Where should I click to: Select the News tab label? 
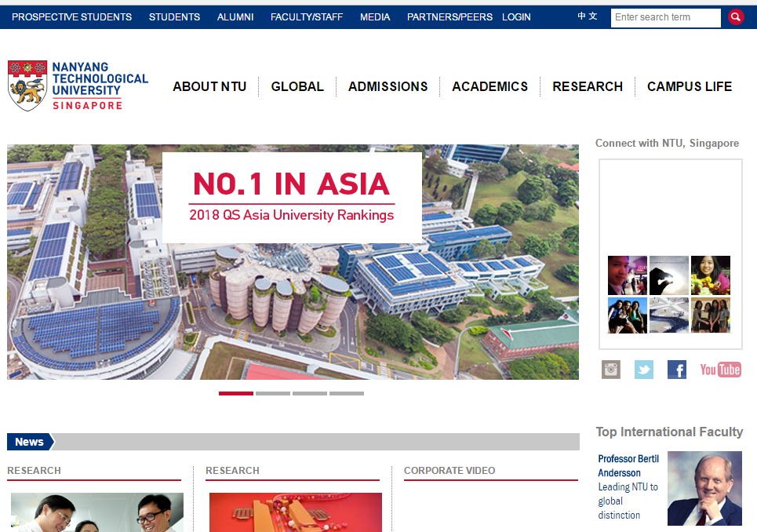pyautogui.click(x=30, y=442)
